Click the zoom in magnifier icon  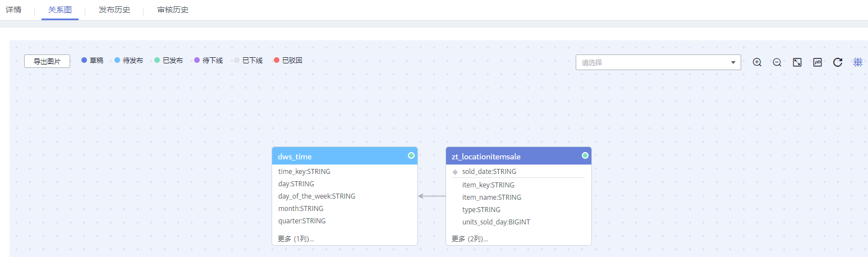[x=757, y=62]
